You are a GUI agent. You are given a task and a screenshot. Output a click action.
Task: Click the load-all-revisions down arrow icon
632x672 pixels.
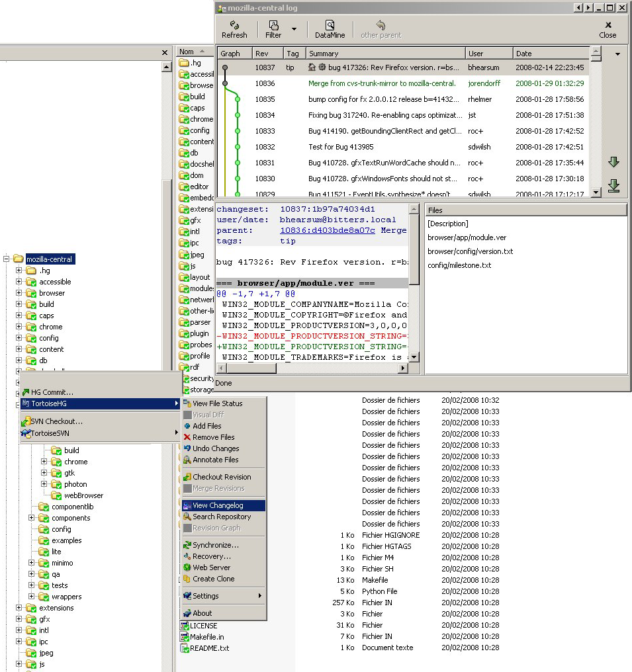click(x=613, y=186)
